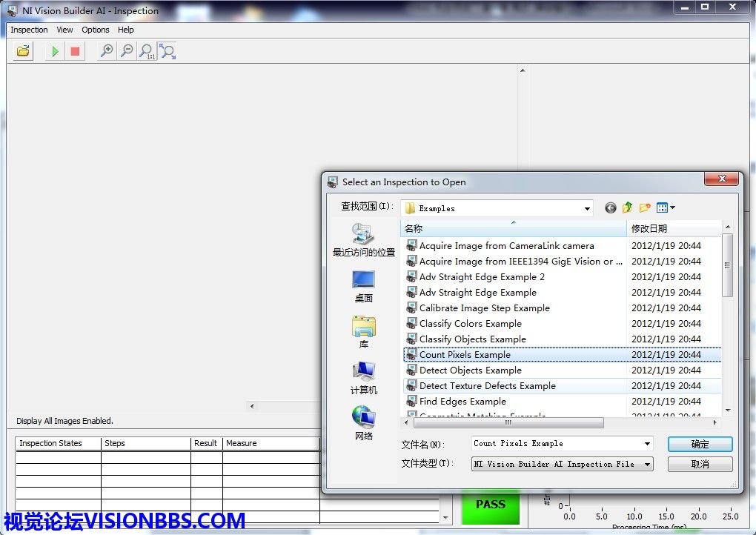Open Libraries (库) in sidebar

tap(363, 332)
